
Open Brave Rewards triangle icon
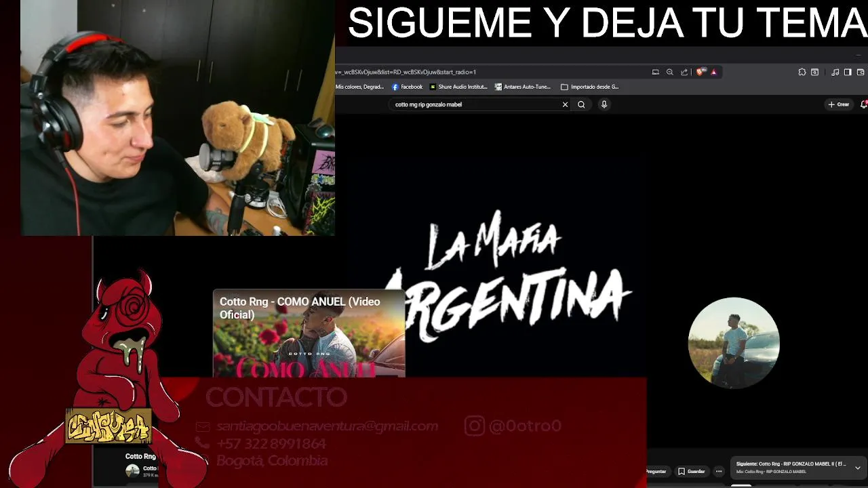click(713, 72)
